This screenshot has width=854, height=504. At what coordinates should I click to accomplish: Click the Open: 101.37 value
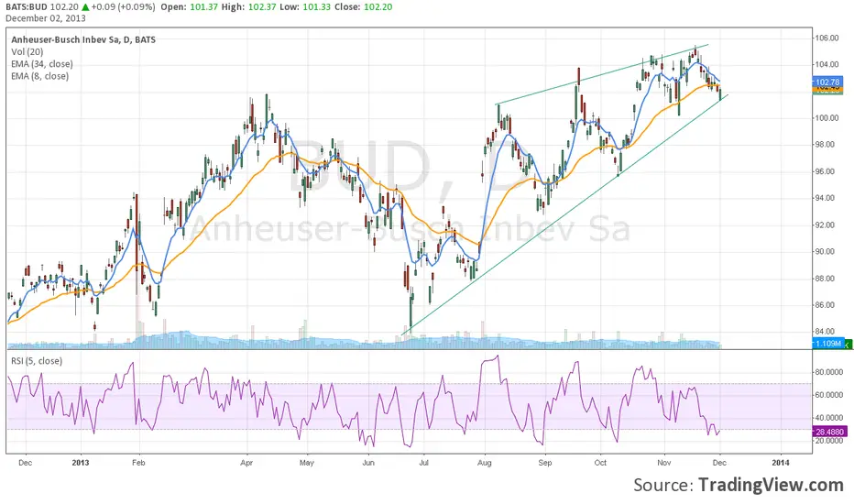[x=189, y=7]
